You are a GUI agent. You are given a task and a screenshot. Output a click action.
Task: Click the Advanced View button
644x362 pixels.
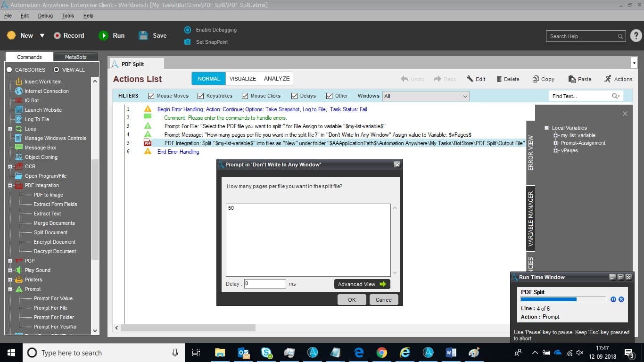362,284
